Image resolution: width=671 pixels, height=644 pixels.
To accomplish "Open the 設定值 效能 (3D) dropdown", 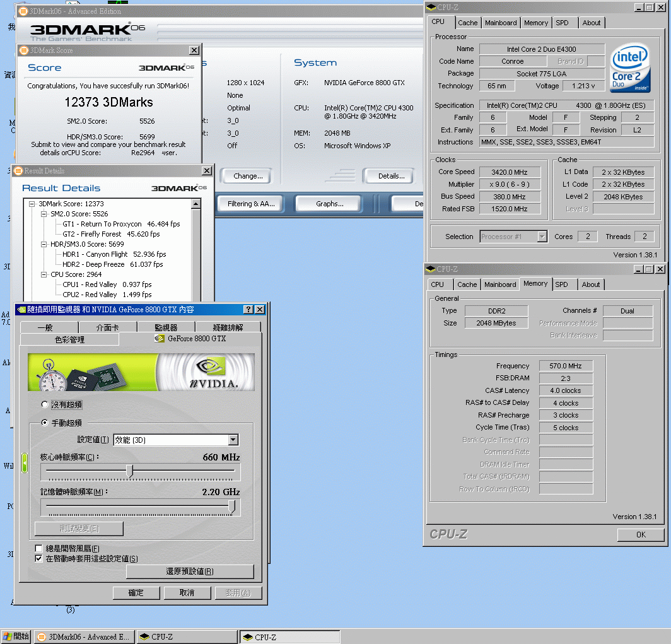I will click(233, 440).
